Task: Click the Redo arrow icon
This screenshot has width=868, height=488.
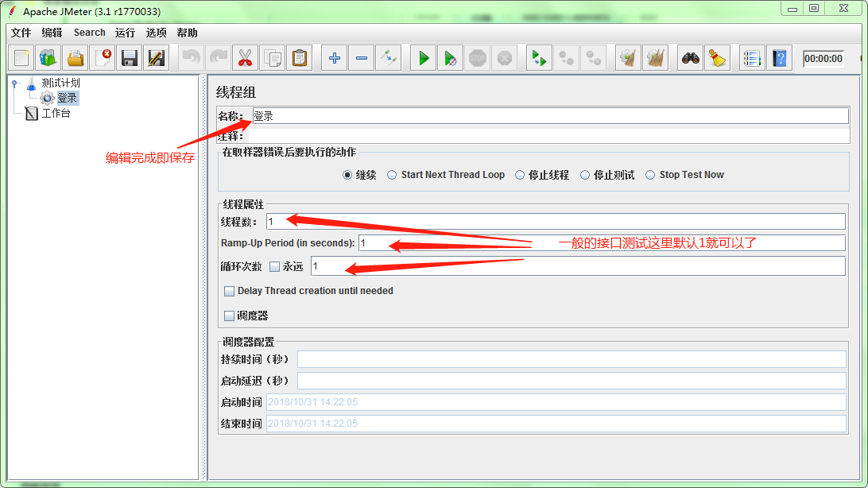Action: coord(218,58)
